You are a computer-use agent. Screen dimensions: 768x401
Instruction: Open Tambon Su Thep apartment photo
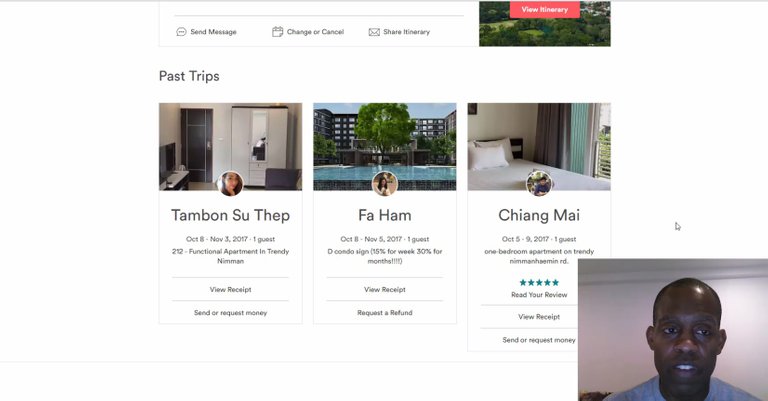pyautogui.click(x=230, y=146)
